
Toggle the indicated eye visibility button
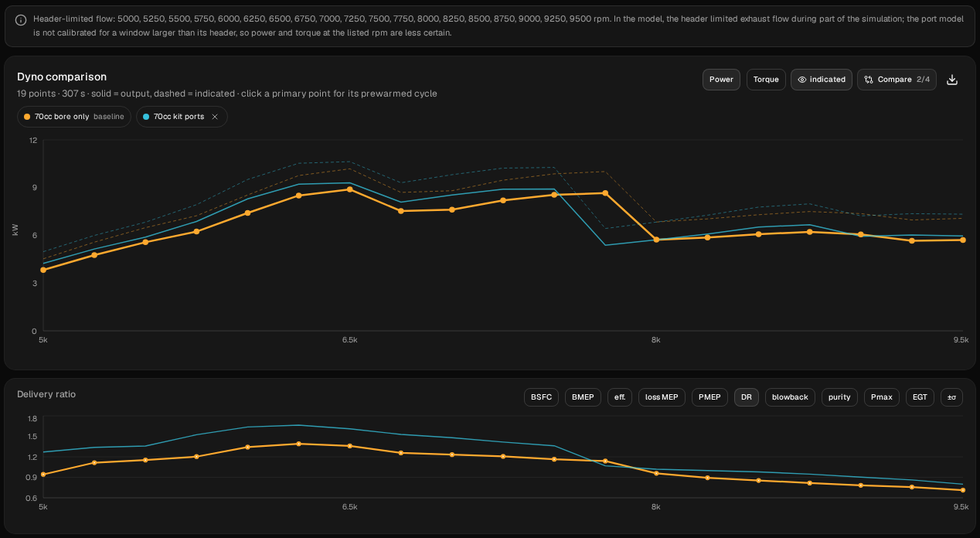[822, 80]
